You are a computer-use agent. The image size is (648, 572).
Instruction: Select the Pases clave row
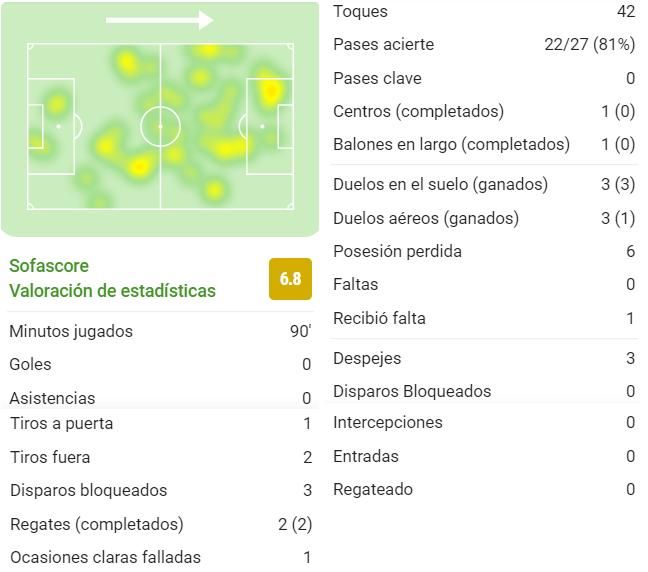[484, 78]
